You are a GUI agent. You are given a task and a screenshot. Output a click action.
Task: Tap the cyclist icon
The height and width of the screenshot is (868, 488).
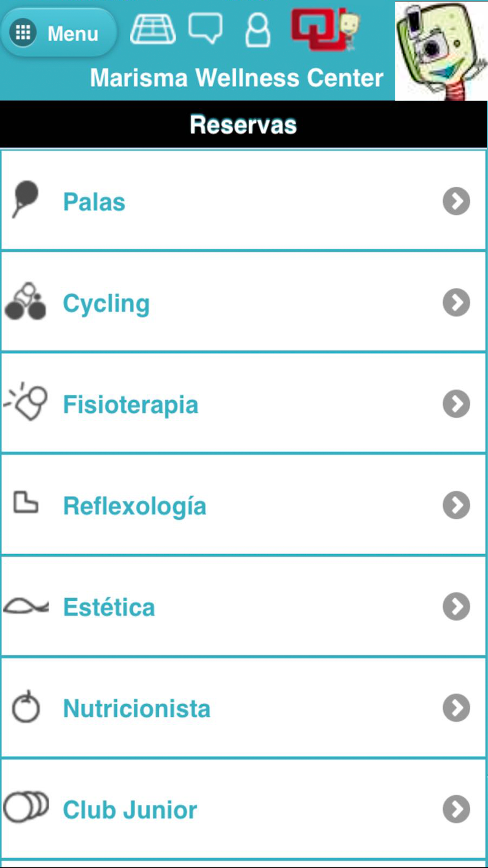click(x=26, y=302)
